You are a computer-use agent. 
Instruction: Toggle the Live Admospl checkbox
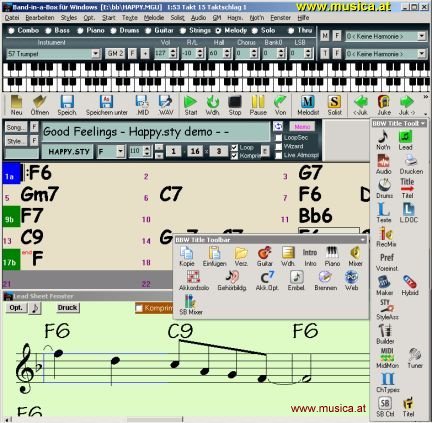279,155
